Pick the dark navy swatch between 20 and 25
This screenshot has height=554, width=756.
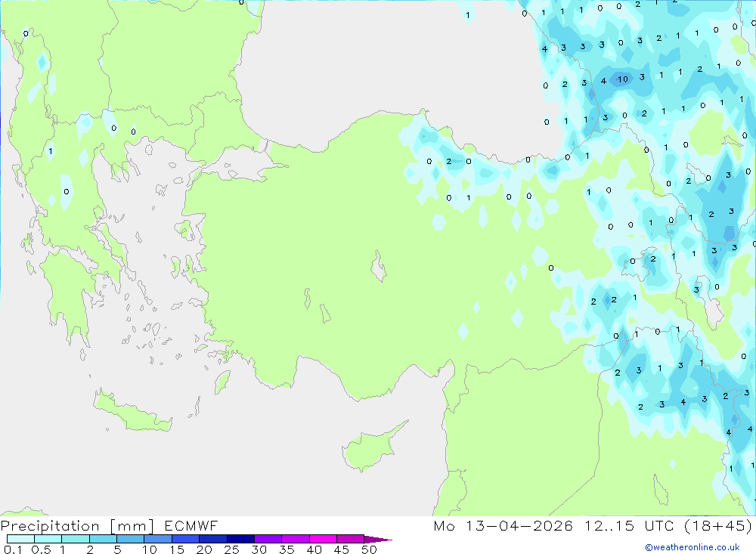pos(213,539)
